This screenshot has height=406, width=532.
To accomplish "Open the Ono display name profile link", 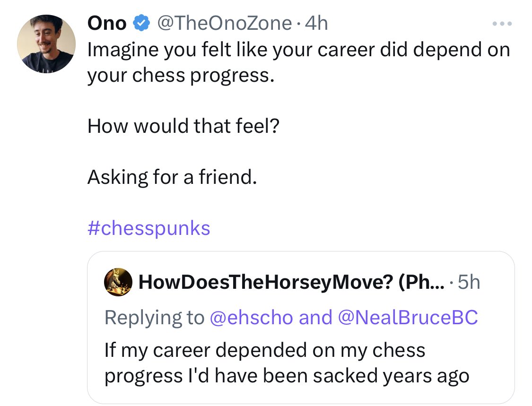I will point(107,23).
